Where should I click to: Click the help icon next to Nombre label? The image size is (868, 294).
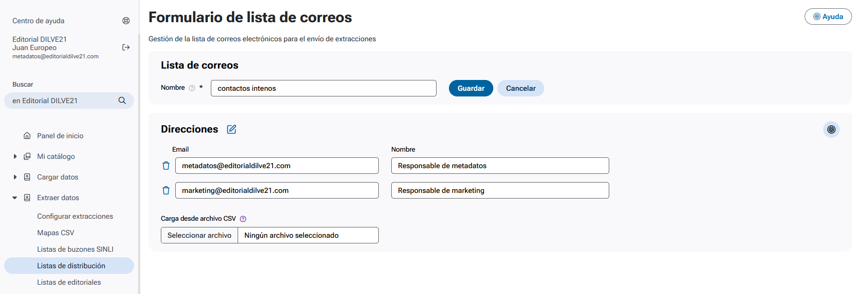(x=192, y=88)
